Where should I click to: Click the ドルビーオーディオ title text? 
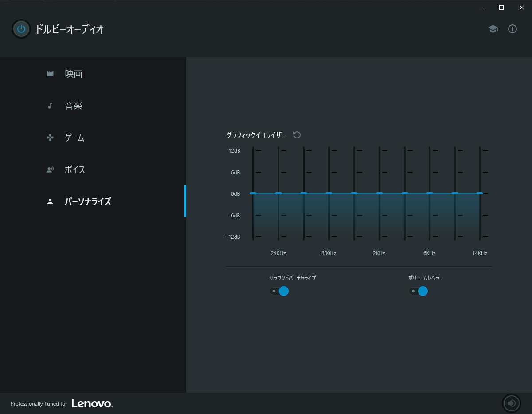click(70, 29)
